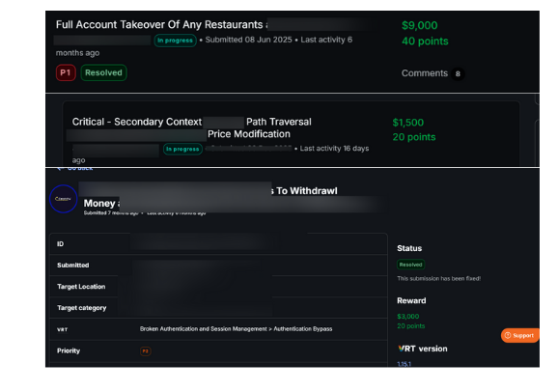Click the orange Support button
This screenshot has height=392, width=558.
point(520,335)
